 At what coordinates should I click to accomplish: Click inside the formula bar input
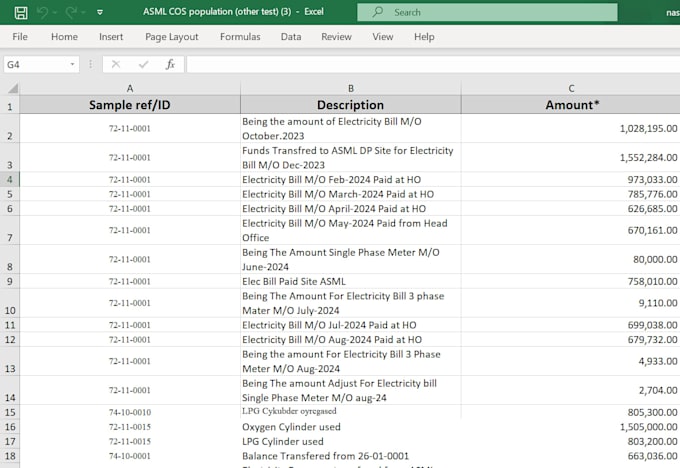pos(433,65)
